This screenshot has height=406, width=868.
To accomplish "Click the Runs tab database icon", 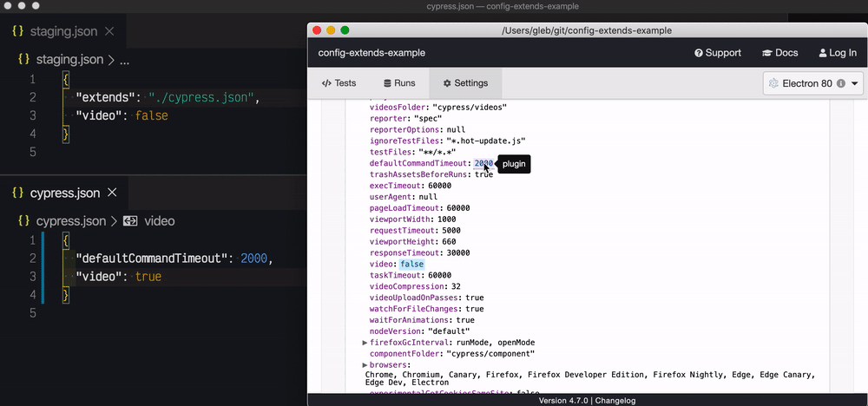I will coord(387,83).
